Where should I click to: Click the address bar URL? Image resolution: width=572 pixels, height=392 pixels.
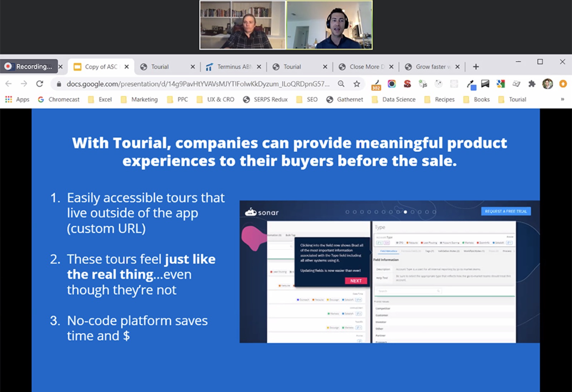198,84
